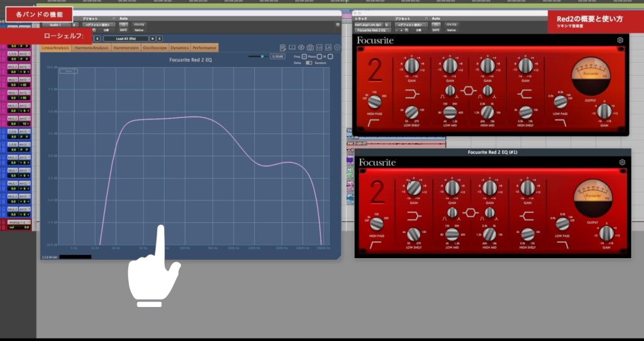The image size is (644, 341).
Task: Click the analyzer level slider handle
Action: tap(262, 57)
